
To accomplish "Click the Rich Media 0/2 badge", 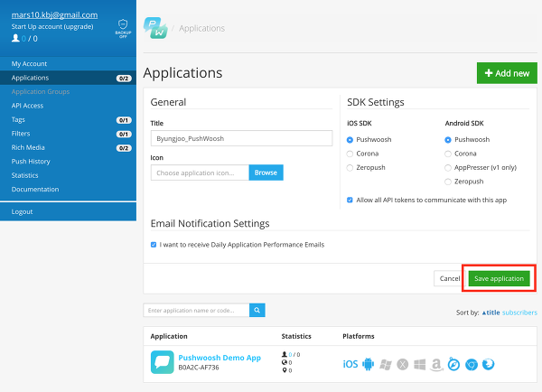I will pyautogui.click(x=124, y=148).
